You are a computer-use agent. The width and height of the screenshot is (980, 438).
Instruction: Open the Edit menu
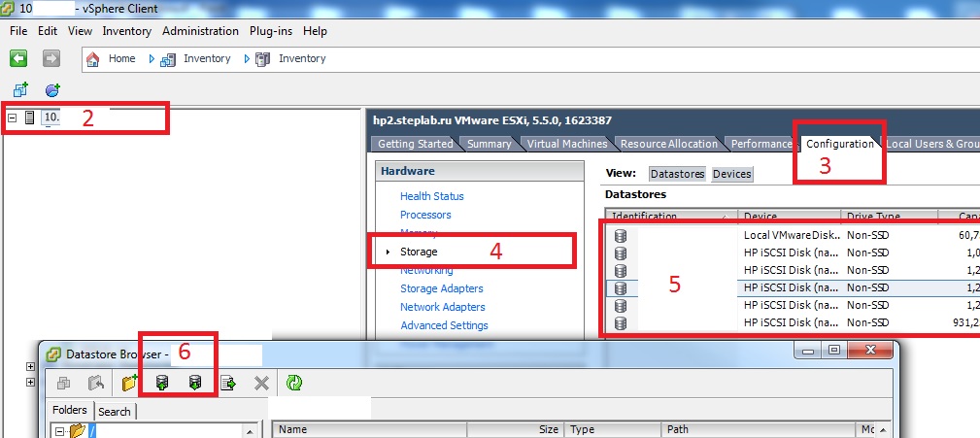click(x=48, y=31)
